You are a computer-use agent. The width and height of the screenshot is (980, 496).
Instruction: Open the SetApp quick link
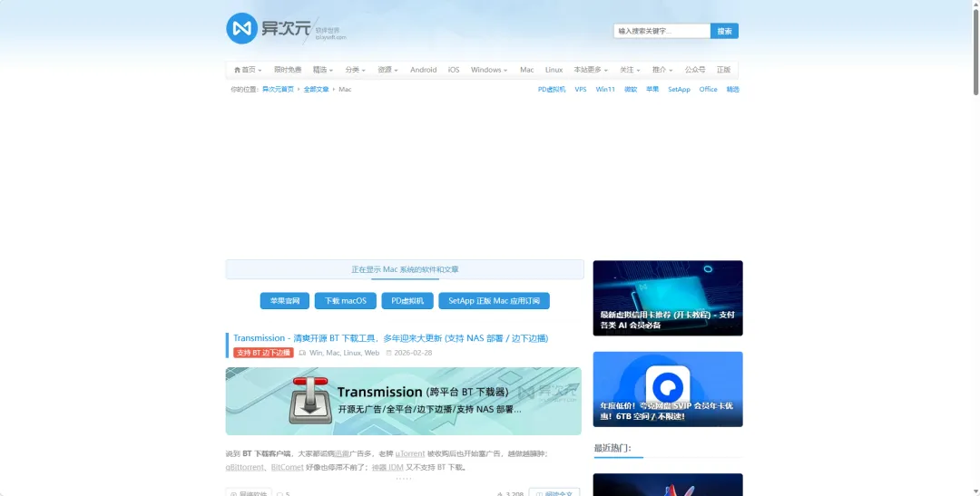(679, 90)
